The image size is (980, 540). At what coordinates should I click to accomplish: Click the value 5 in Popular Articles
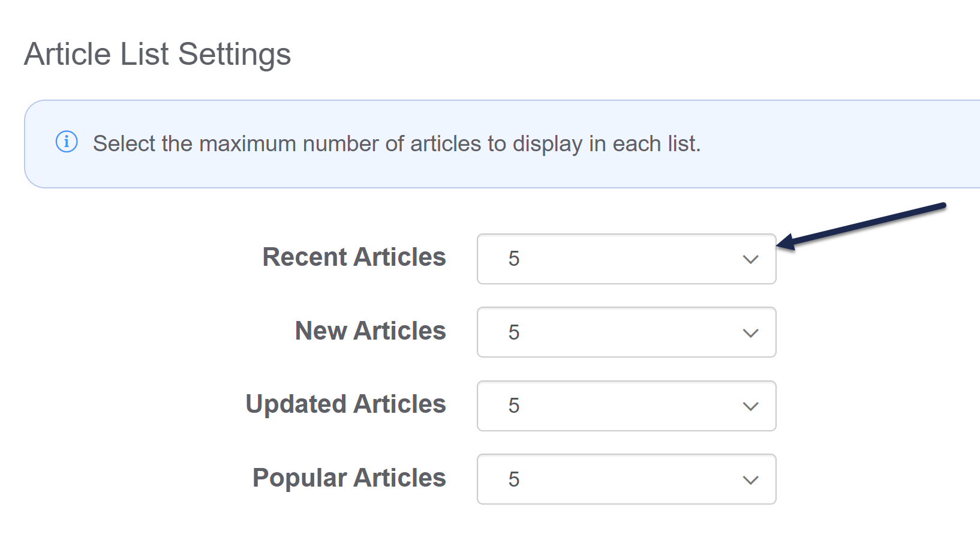(514, 479)
